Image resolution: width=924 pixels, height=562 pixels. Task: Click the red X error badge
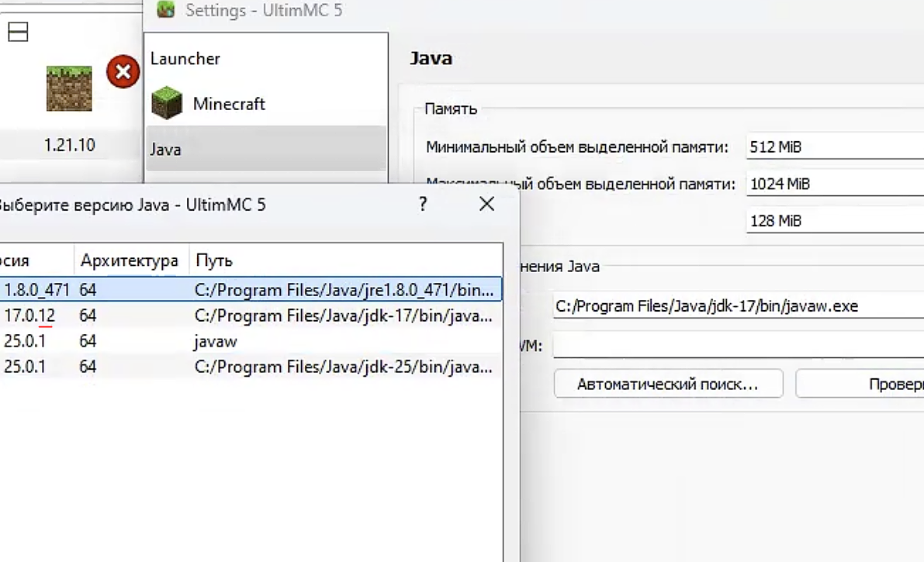click(123, 73)
